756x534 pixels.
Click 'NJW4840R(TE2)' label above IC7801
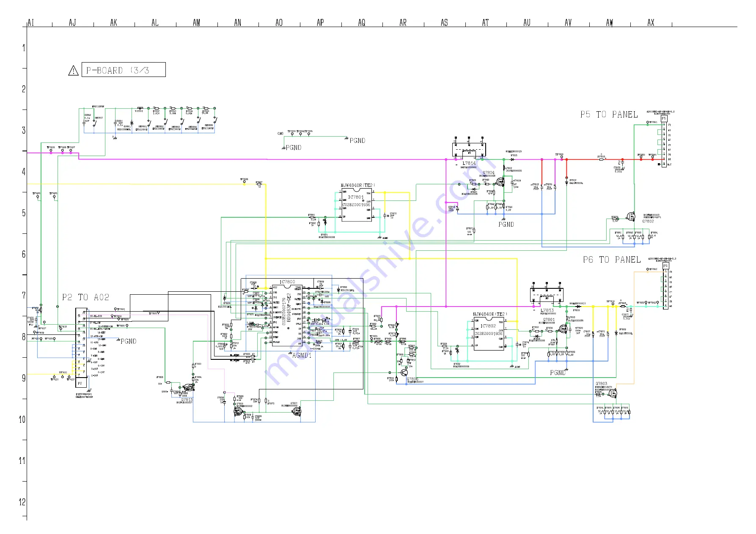click(x=357, y=186)
